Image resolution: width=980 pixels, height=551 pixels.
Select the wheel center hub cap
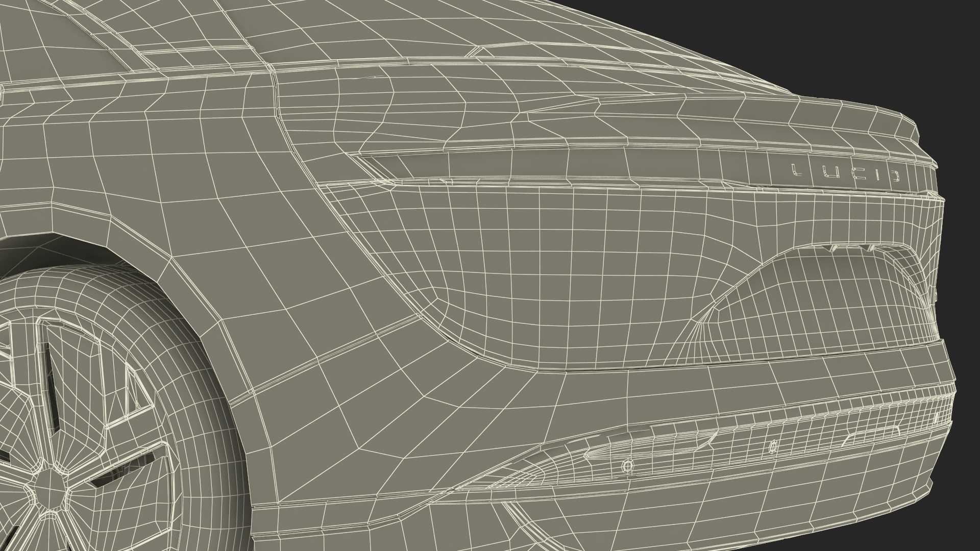click(52, 489)
